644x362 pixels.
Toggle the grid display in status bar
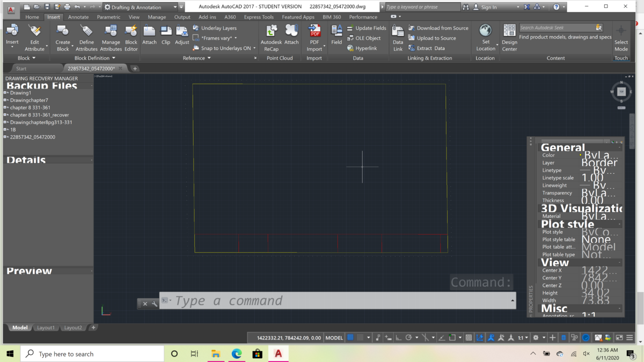click(x=350, y=337)
